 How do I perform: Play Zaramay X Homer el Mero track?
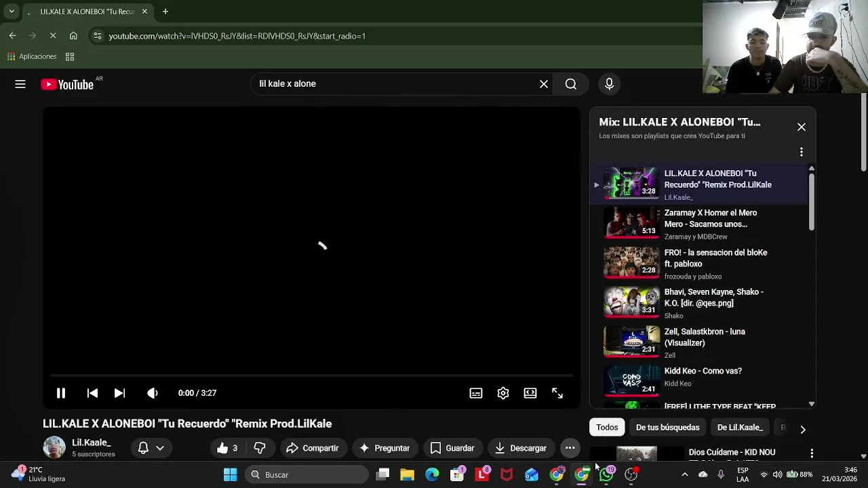coord(698,224)
